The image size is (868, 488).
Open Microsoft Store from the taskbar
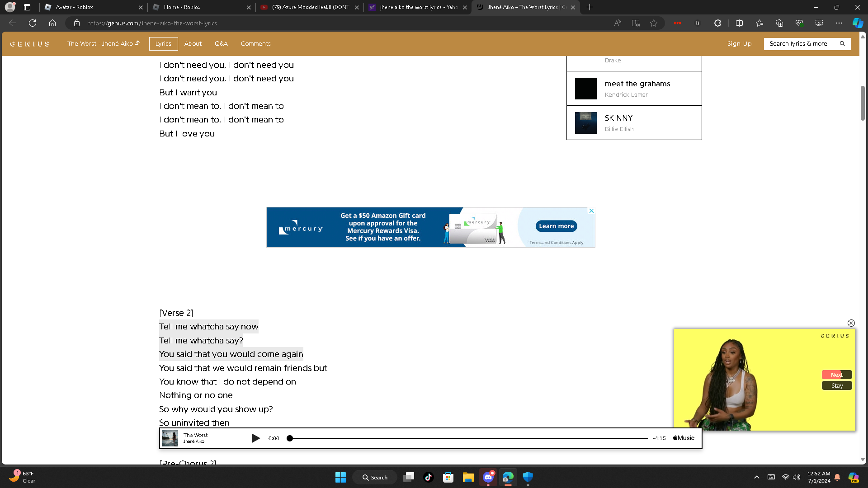click(448, 477)
